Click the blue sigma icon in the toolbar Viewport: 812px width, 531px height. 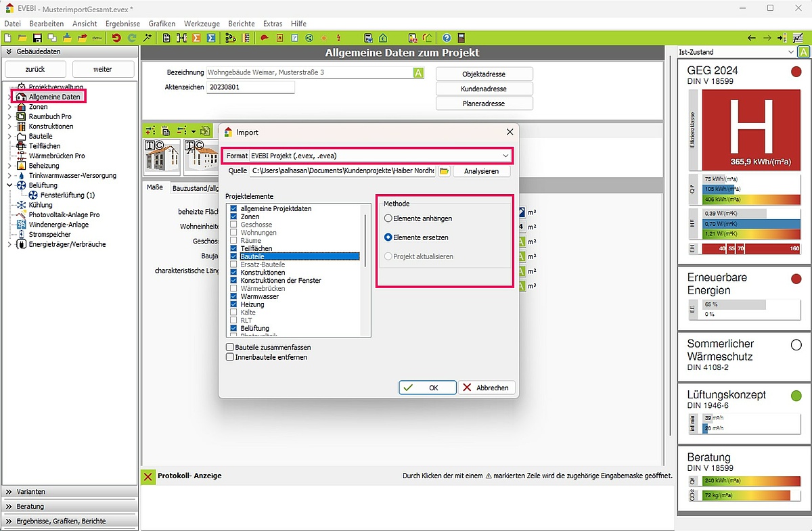pyautogui.click(x=211, y=38)
